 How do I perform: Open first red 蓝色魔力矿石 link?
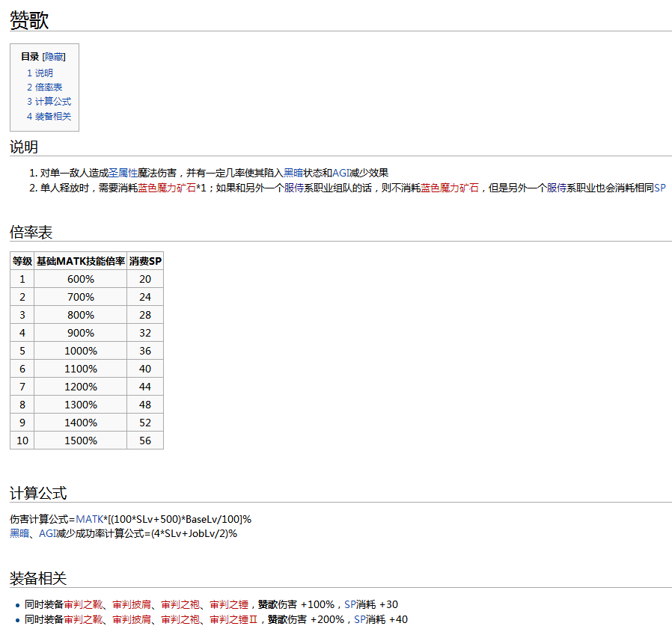167,188
